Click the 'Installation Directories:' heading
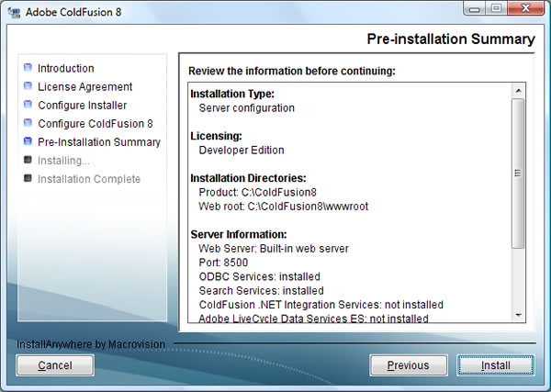 248,178
